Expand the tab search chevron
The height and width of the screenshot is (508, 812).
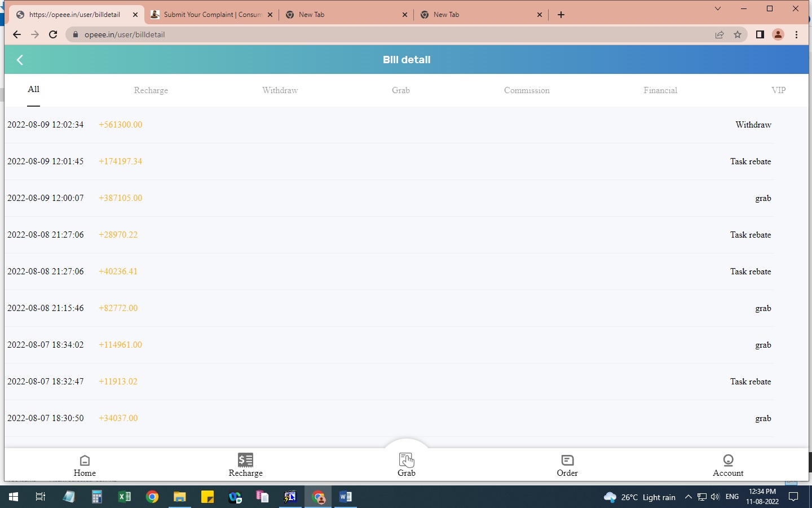717,8
